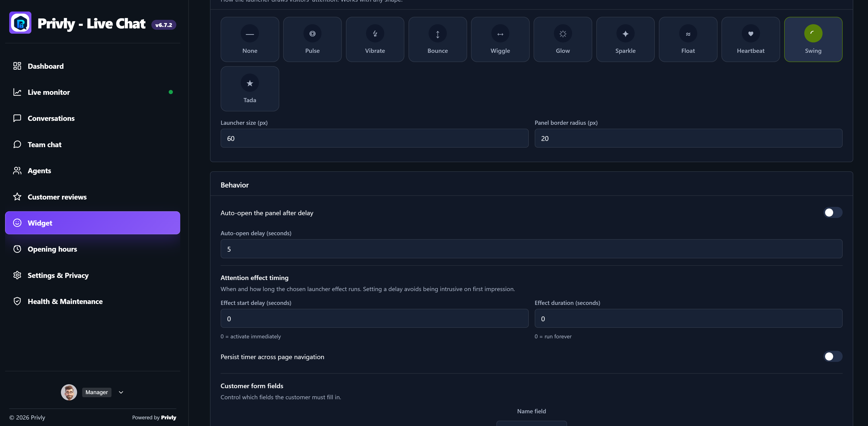Expand the Manager account chevron
Image resolution: width=868 pixels, height=426 pixels.
(x=121, y=392)
